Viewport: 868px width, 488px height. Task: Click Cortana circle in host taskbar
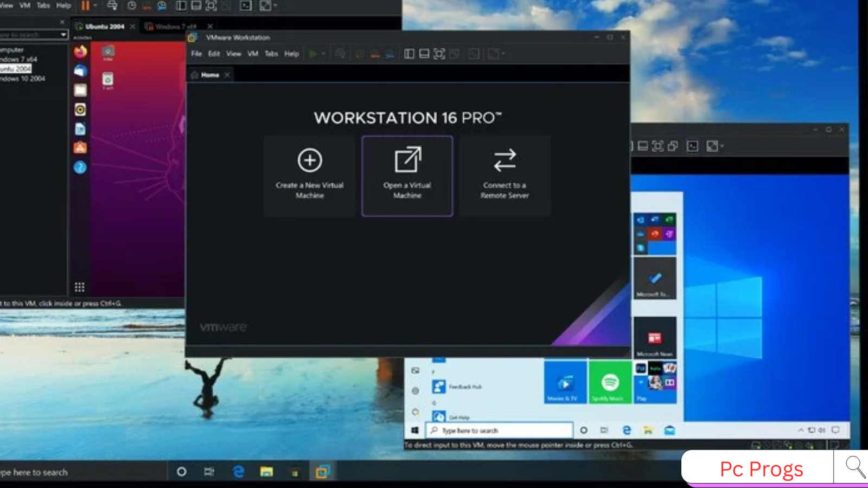tap(182, 472)
